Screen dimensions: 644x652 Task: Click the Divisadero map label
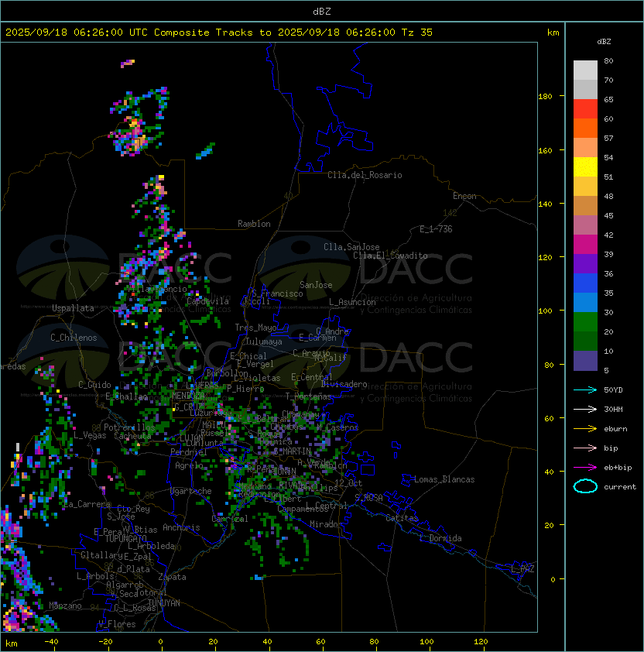pos(344,384)
